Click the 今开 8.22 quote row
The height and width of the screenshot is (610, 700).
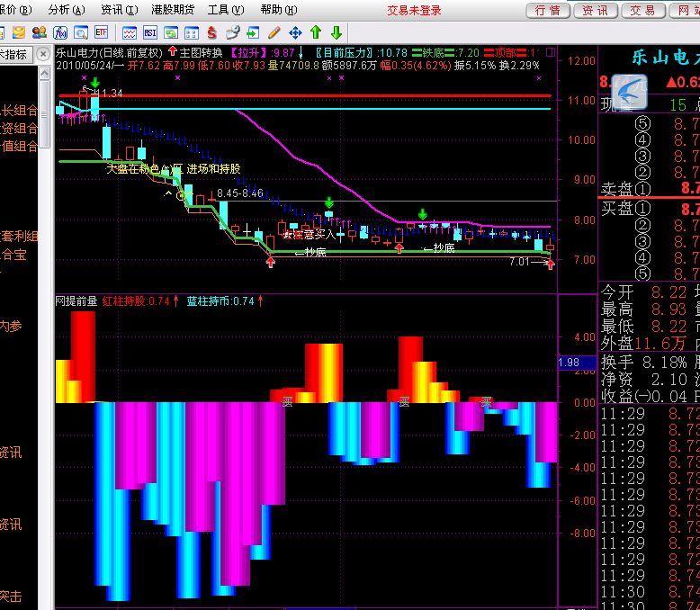point(643,292)
